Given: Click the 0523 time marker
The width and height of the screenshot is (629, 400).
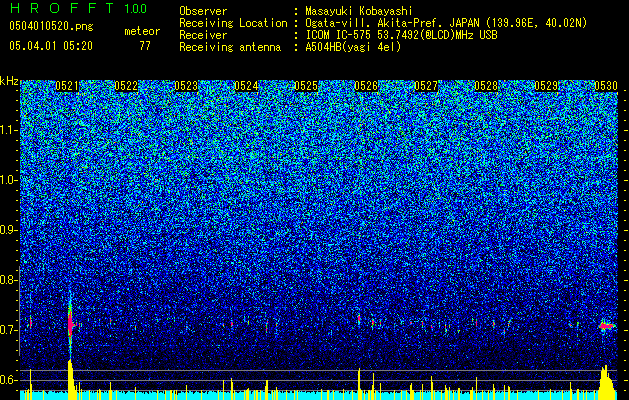Looking at the screenshot, I should point(186,86).
